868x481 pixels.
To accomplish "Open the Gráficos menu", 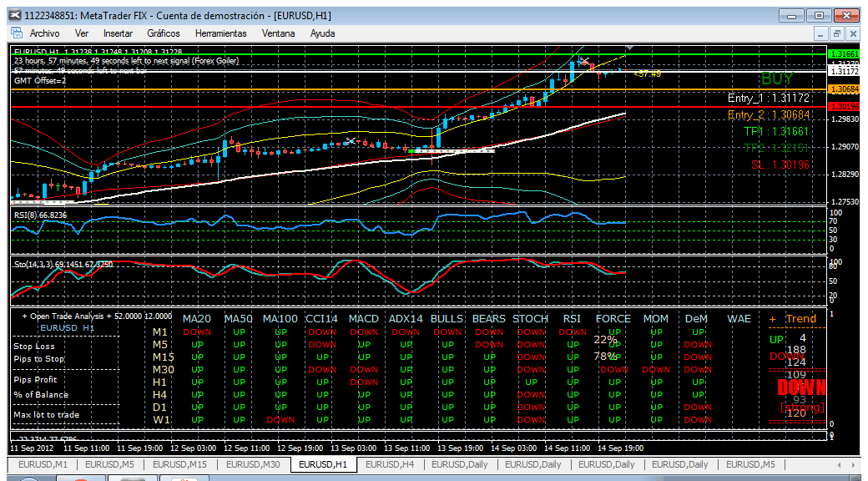I will [x=164, y=33].
